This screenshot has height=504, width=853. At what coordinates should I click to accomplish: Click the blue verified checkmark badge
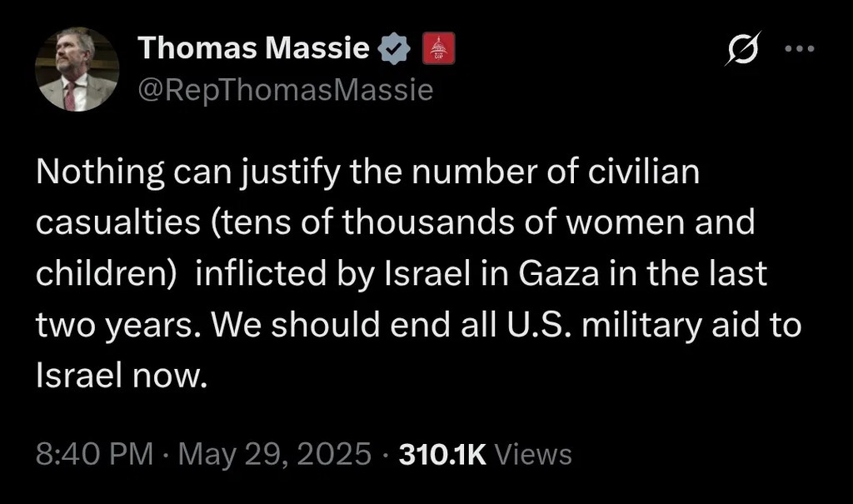395,50
